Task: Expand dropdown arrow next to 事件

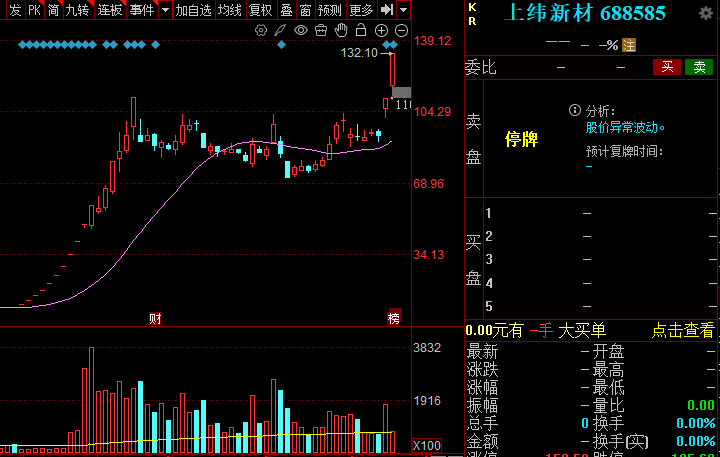Action: (163, 10)
